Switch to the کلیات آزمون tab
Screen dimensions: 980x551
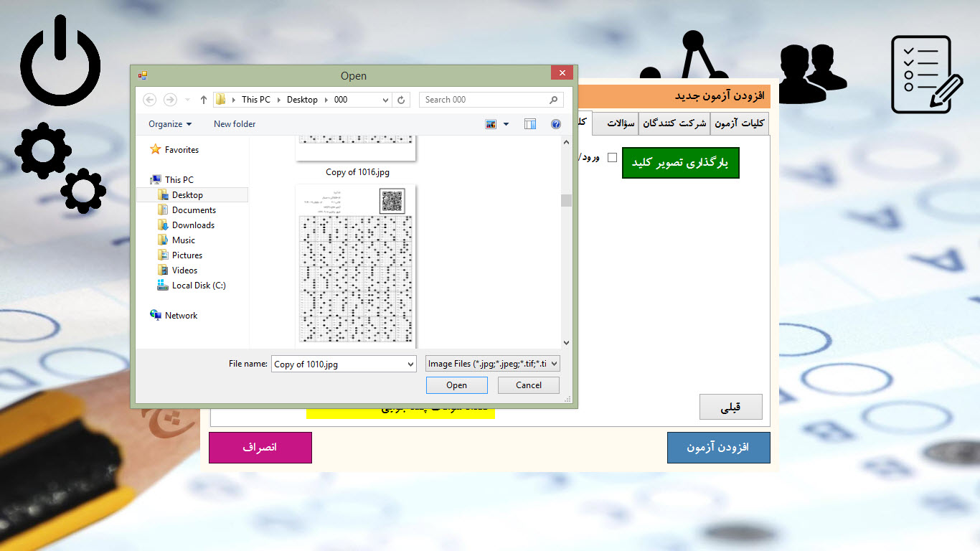(x=739, y=123)
